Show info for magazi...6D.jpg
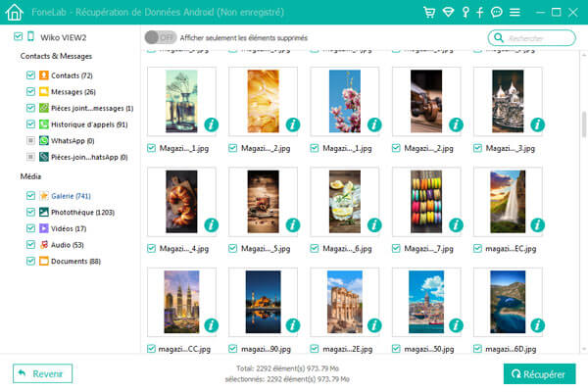 tap(537, 325)
